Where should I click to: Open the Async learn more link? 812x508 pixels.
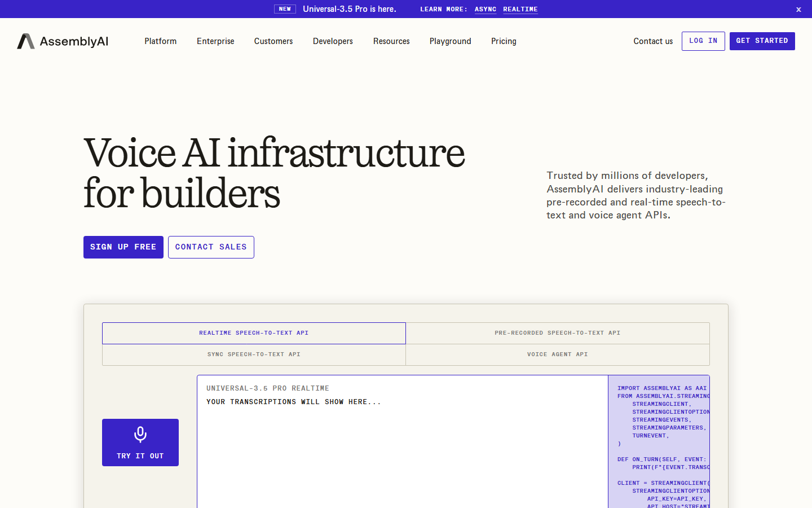[x=486, y=9]
